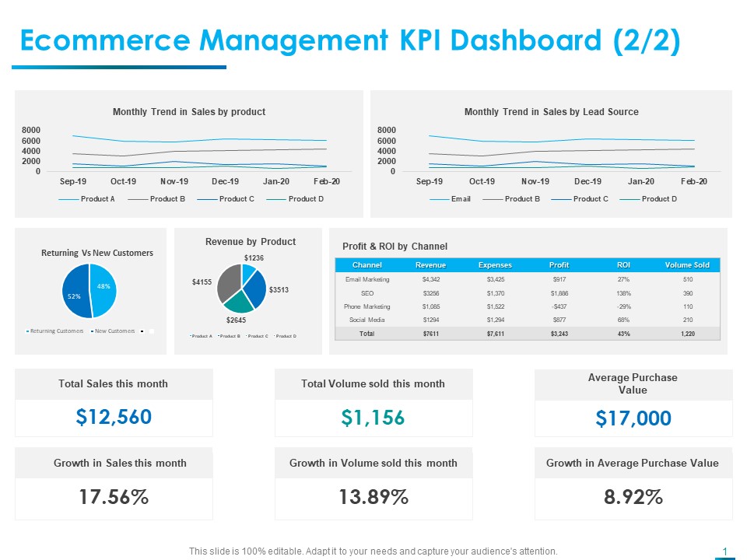Select Dec-19 axis label in Sales by product chart
Screen dimensions: 747x560
click(226, 181)
